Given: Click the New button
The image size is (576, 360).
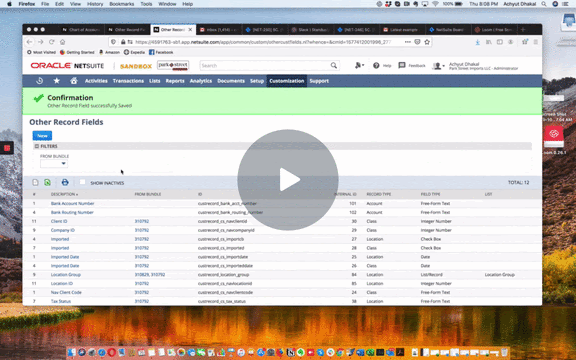Looking at the screenshot, I should [42, 136].
